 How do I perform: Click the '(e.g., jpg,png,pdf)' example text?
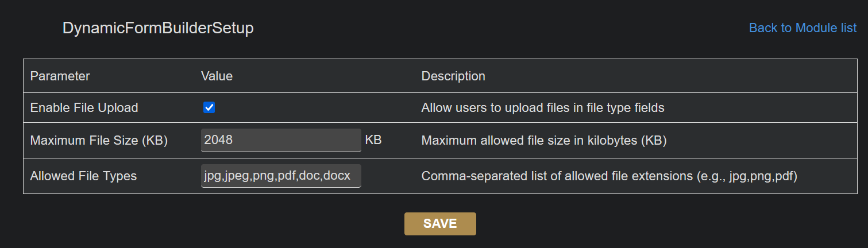click(746, 176)
